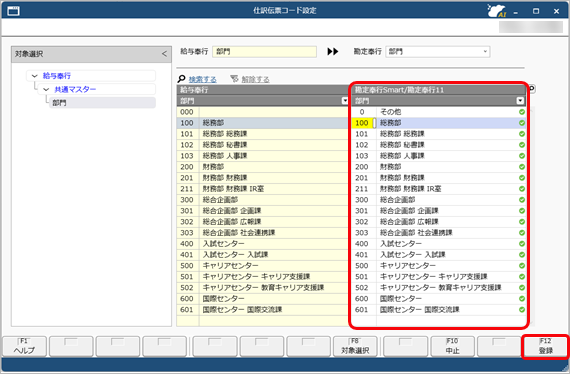Select the left row 211 財務部 財務課 IR室
570x374 pixels.
[x=262, y=189]
